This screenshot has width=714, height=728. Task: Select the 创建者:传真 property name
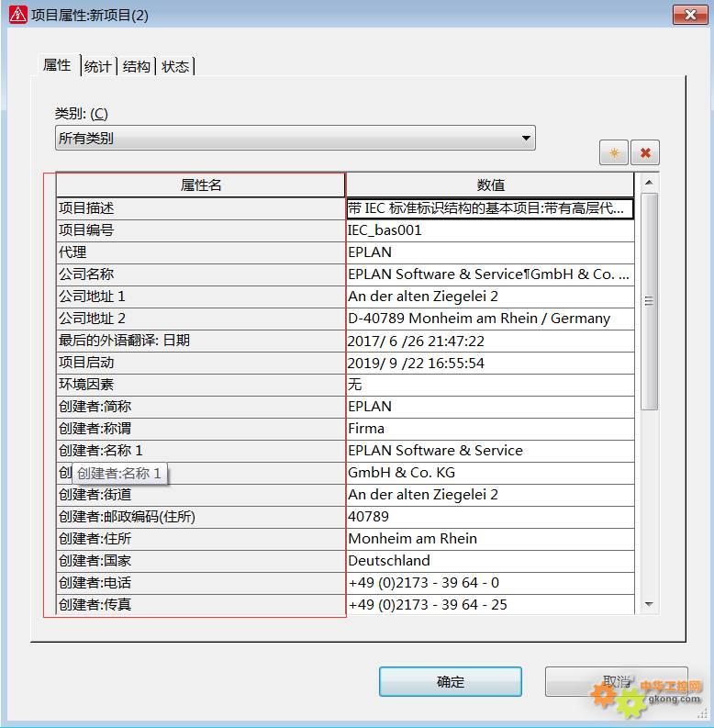click(201, 604)
